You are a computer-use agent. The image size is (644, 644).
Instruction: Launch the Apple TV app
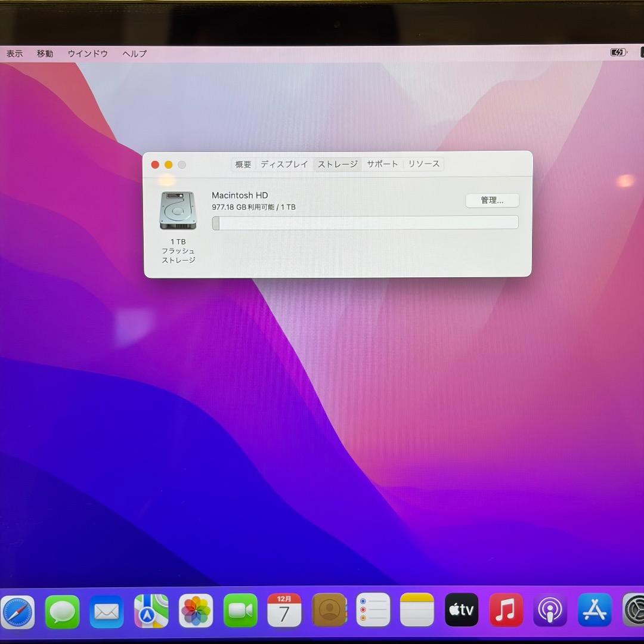[461, 611]
